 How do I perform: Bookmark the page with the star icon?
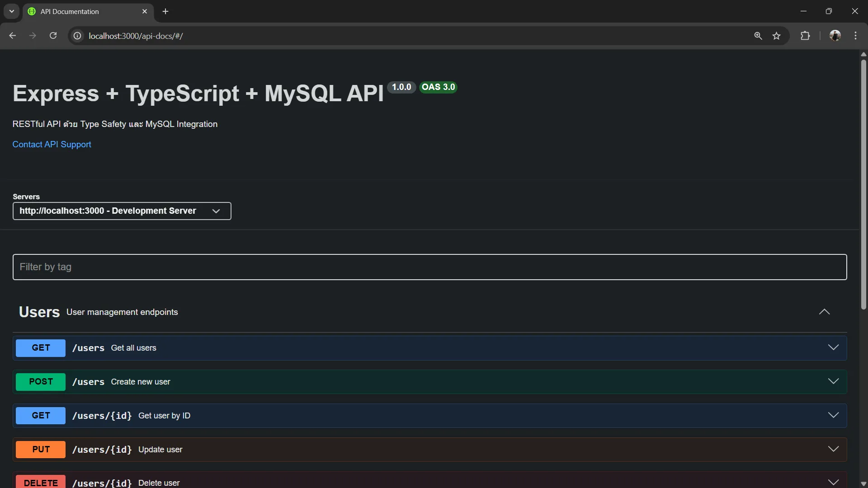click(x=777, y=36)
